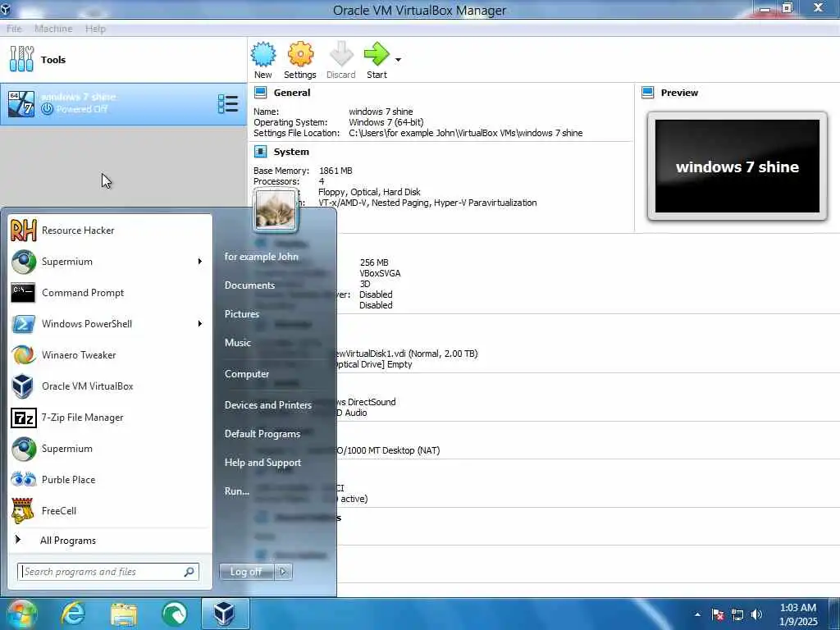Select the Tools item in VirtualBox sidebar
Viewport: 840px width, 630px height.
pos(123,59)
